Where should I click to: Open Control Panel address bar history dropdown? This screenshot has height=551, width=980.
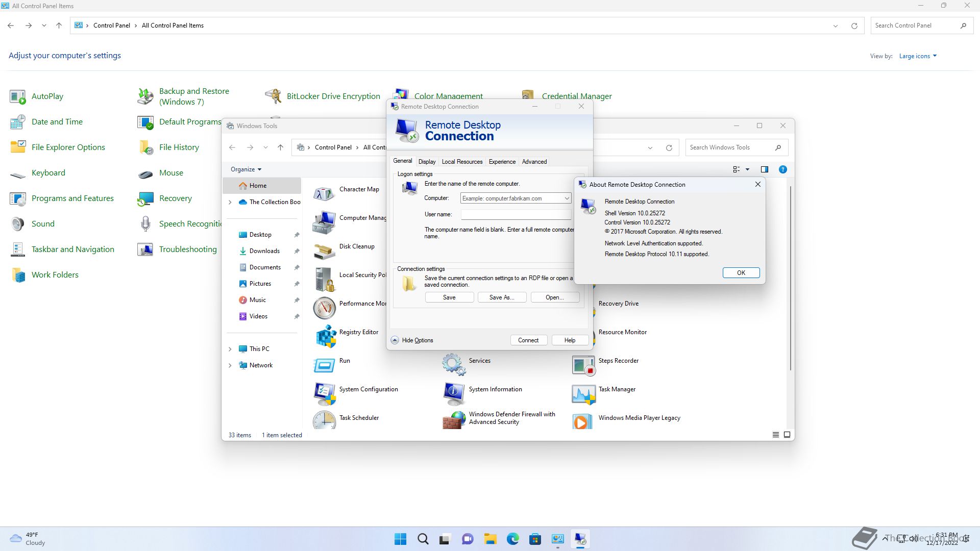[x=836, y=26]
